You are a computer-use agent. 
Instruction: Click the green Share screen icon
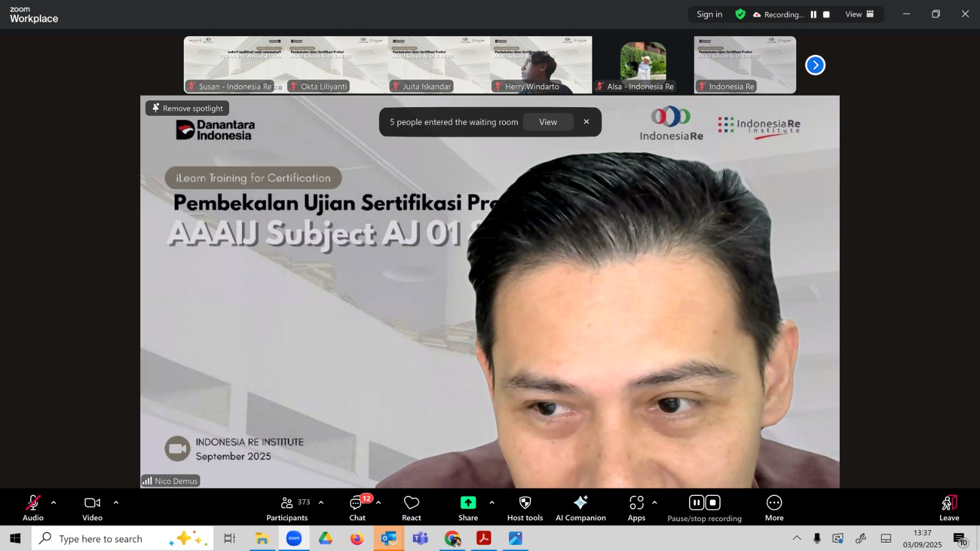(x=468, y=503)
